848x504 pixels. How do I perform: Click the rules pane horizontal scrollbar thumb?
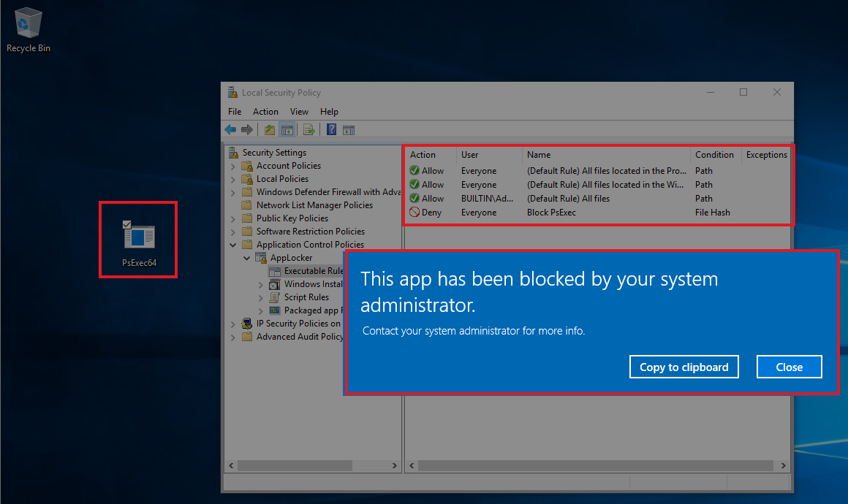pos(596,465)
